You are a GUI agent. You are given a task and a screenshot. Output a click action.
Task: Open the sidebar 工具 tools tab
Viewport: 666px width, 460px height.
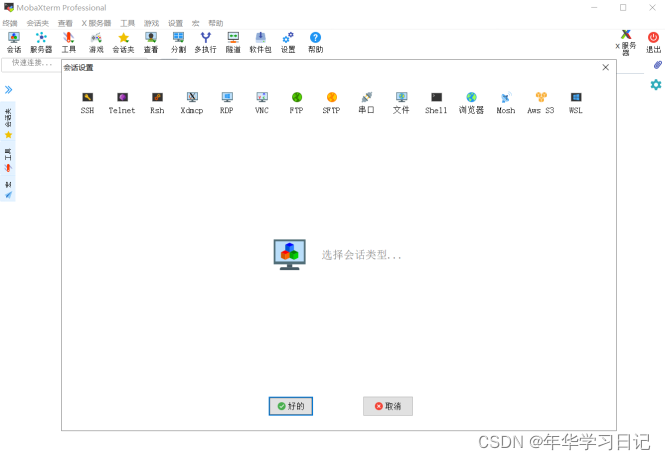pyautogui.click(x=8, y=160)
